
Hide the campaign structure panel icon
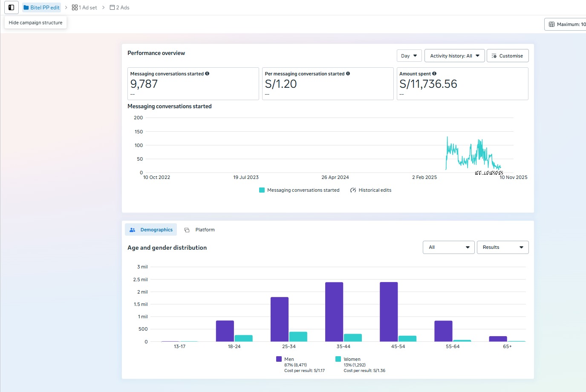click(x=12, y=8)
